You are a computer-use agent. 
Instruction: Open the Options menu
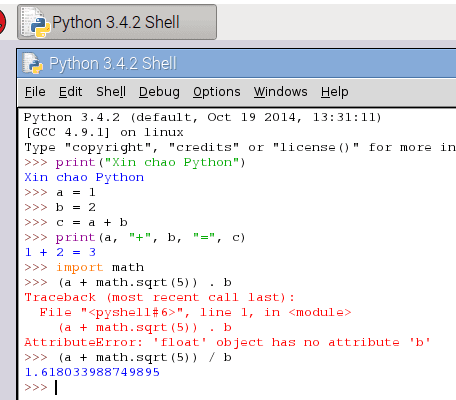[217, 92]
